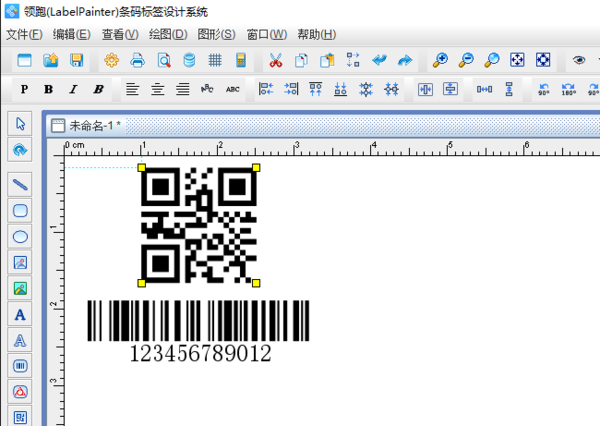Cut with the scissors icon
The height and width of the screenshot is (426, 600).
pyautogui.click(x=276, y=60)
